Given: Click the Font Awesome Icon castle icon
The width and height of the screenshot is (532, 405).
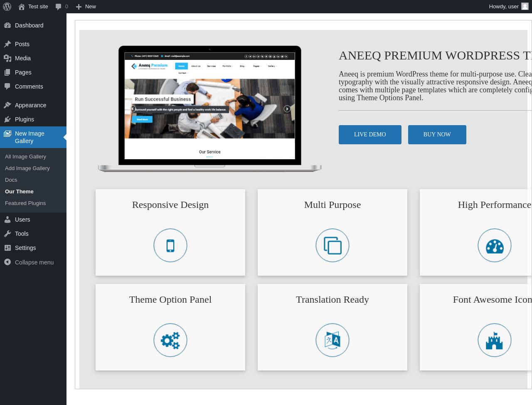Looking at the screenshot, I should [x=495, y=340].
